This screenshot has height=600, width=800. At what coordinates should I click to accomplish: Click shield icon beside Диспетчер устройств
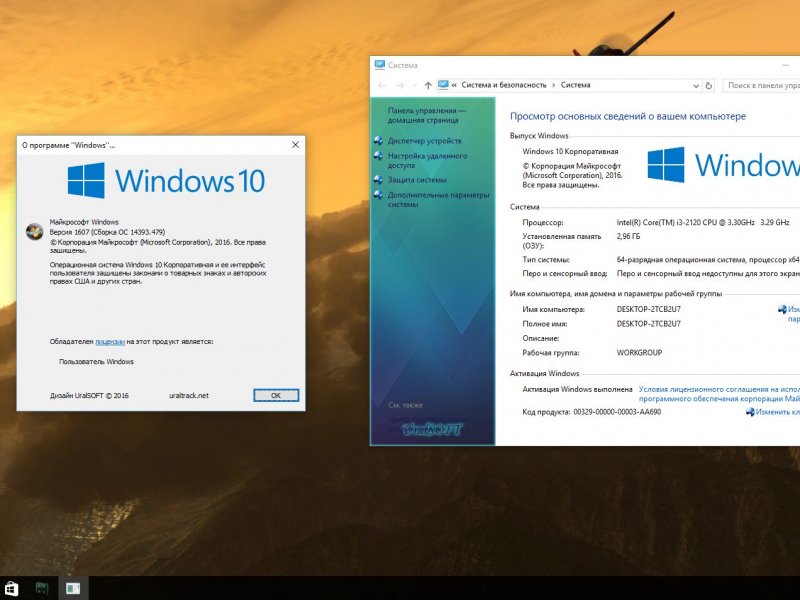point(378,141)
